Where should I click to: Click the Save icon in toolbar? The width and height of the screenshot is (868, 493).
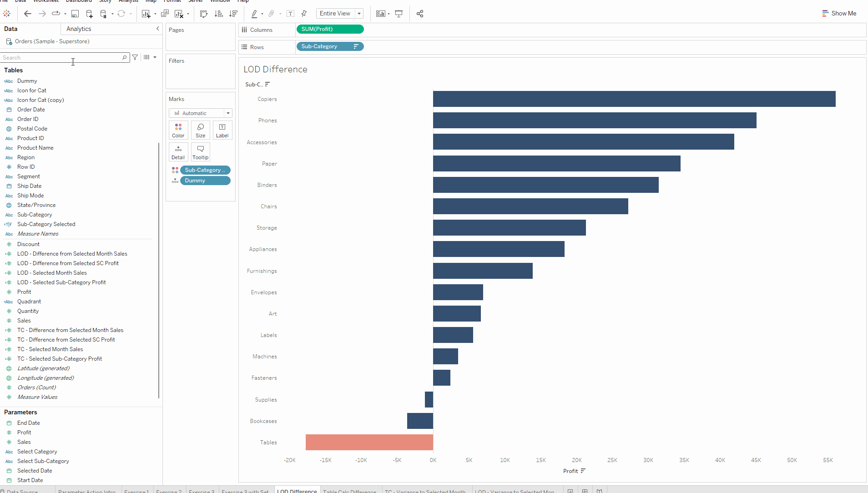75,14
